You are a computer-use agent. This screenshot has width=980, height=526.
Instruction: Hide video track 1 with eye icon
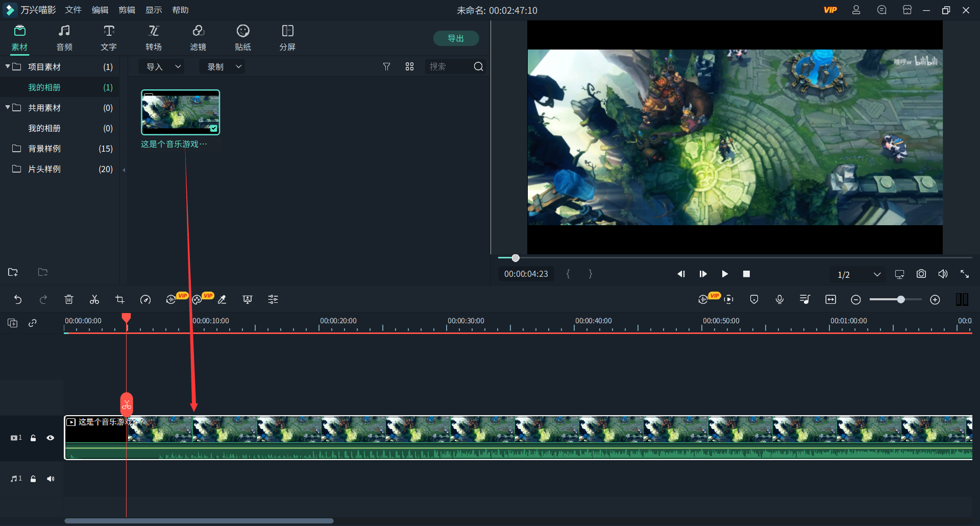tap(51, 438)
